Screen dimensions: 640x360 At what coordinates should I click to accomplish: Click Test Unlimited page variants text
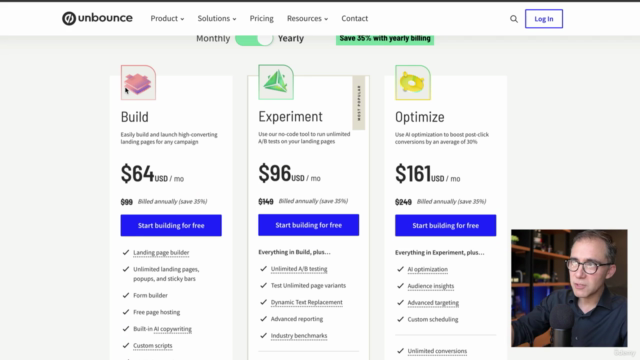(308, 285)
